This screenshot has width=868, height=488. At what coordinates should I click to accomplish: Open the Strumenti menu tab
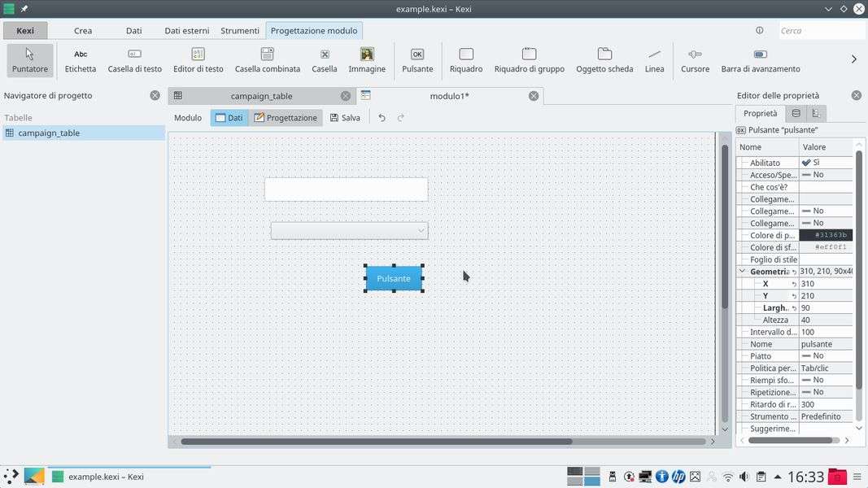[240, 31]
